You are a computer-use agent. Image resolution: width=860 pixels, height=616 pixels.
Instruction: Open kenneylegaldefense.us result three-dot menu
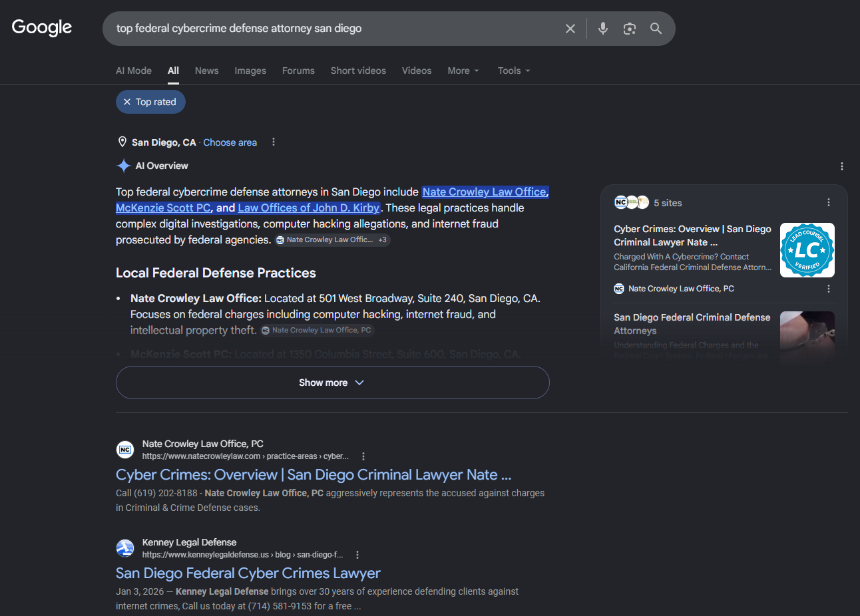pos(357,555)
